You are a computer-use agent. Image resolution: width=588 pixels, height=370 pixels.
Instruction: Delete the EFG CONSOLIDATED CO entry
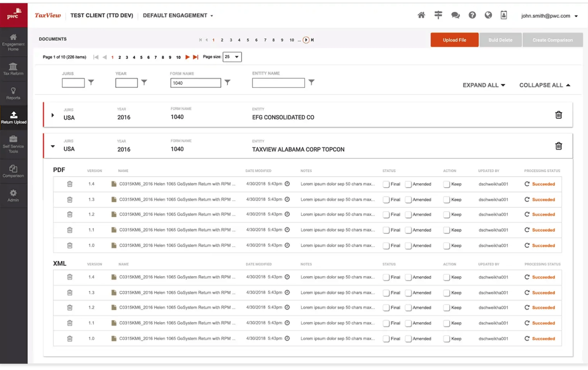click(x=558, y=115)
